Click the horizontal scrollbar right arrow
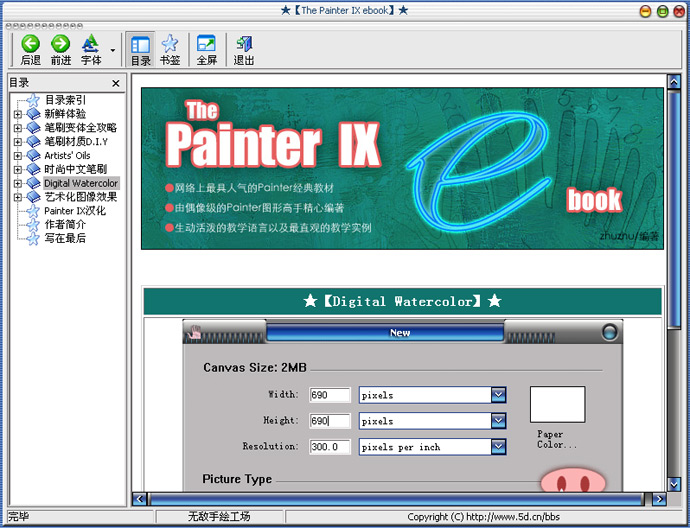 click(x=659, y=499)
